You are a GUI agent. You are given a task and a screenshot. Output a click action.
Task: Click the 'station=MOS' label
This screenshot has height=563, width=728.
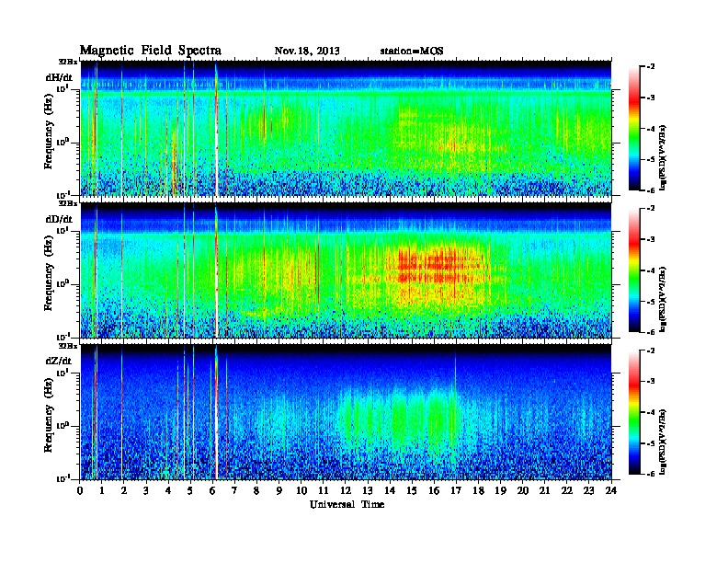pyautogui.click(x=412, y=52)
